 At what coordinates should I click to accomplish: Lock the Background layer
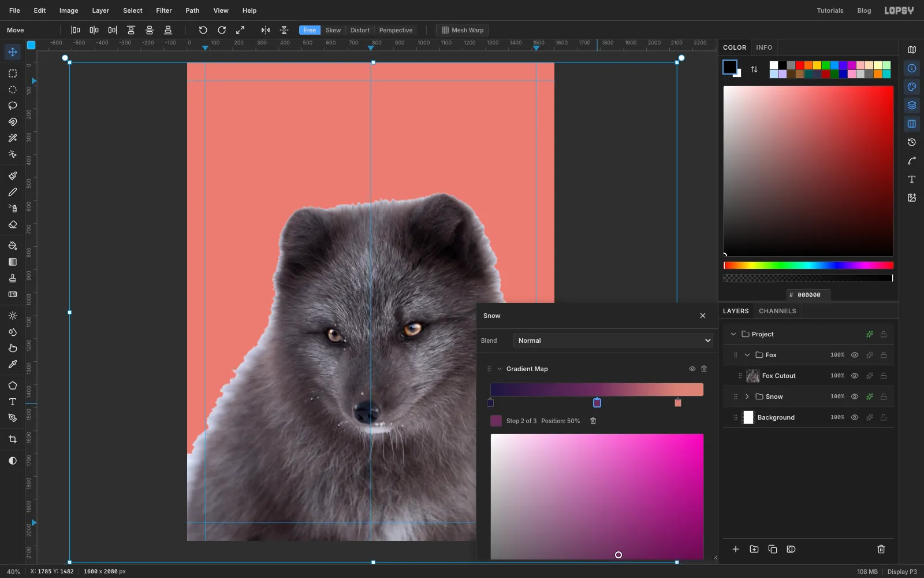[884, 417]
